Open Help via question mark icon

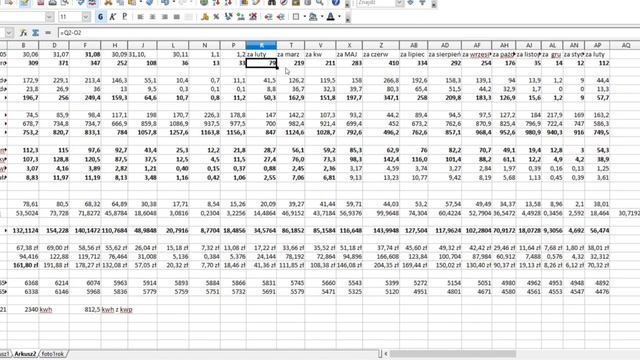coord(336,2)
